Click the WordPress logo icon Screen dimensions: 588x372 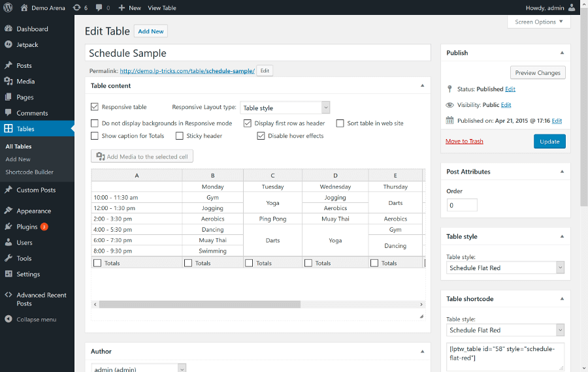8,8
